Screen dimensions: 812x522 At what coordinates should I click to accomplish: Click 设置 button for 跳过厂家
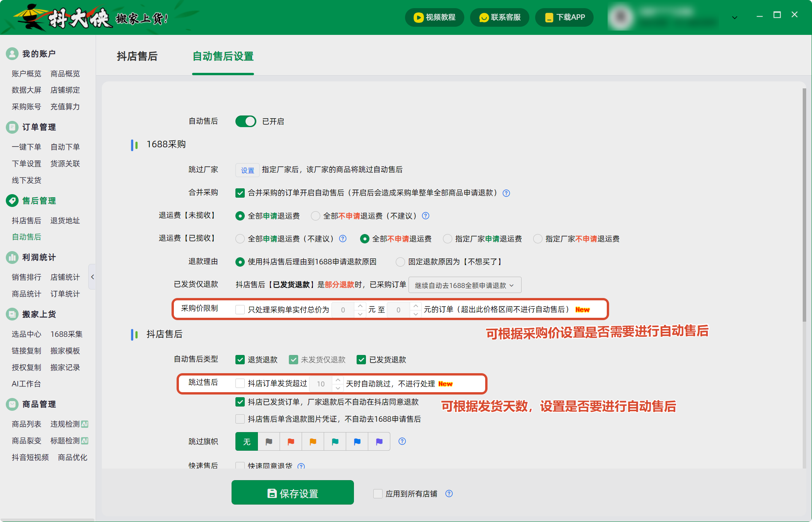(247, 170)
